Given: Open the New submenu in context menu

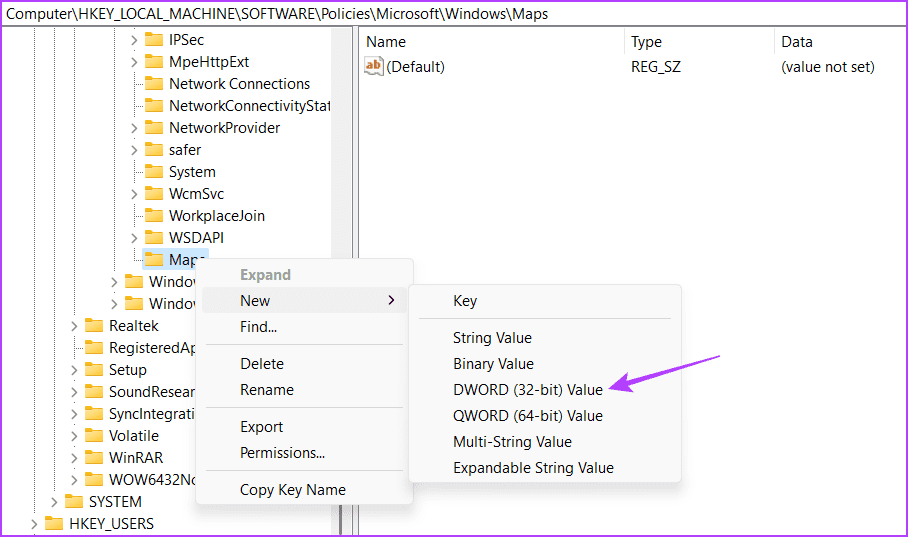Looking at the screenshot, I should coord(304,301).
